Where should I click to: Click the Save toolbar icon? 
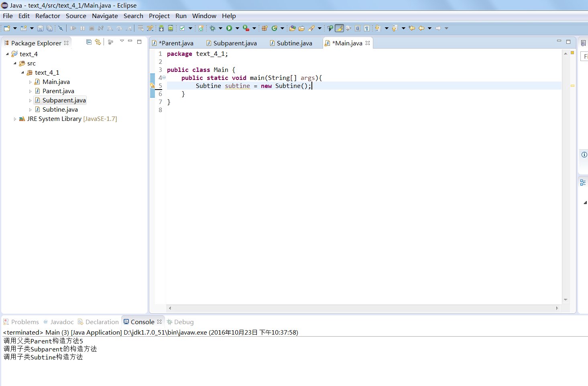pyautogui.click(x=40, y=28)
